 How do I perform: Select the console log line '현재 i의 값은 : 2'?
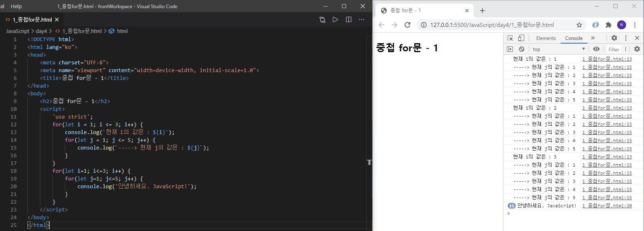click(x=534, y=108)
